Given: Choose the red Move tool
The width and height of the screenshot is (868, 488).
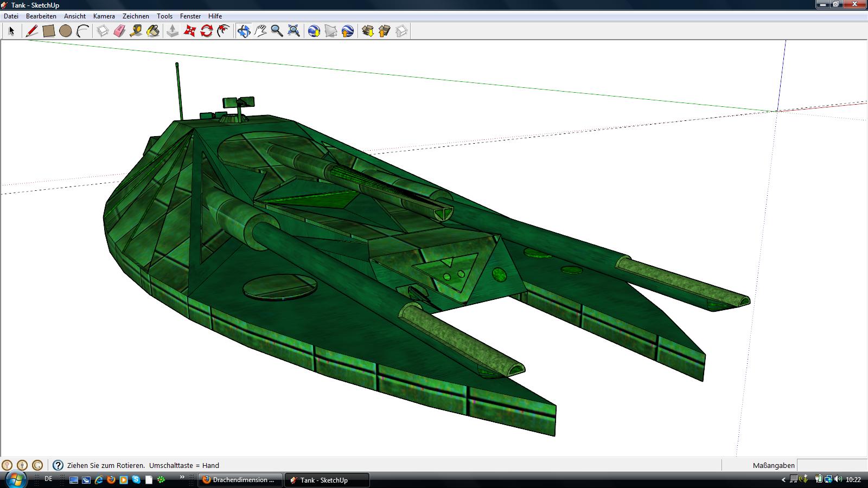Looking at the screenshot, I should tap(189, 31).
